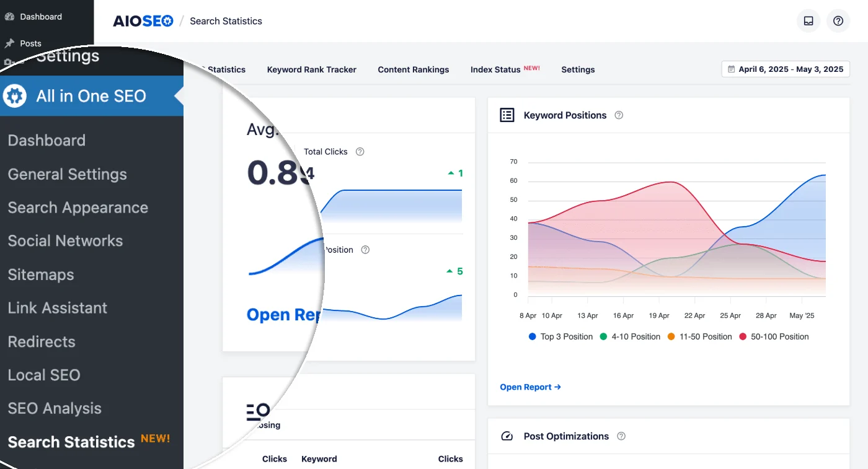
Task: Go to Search Appearance
Action: (x=78, y=208)
